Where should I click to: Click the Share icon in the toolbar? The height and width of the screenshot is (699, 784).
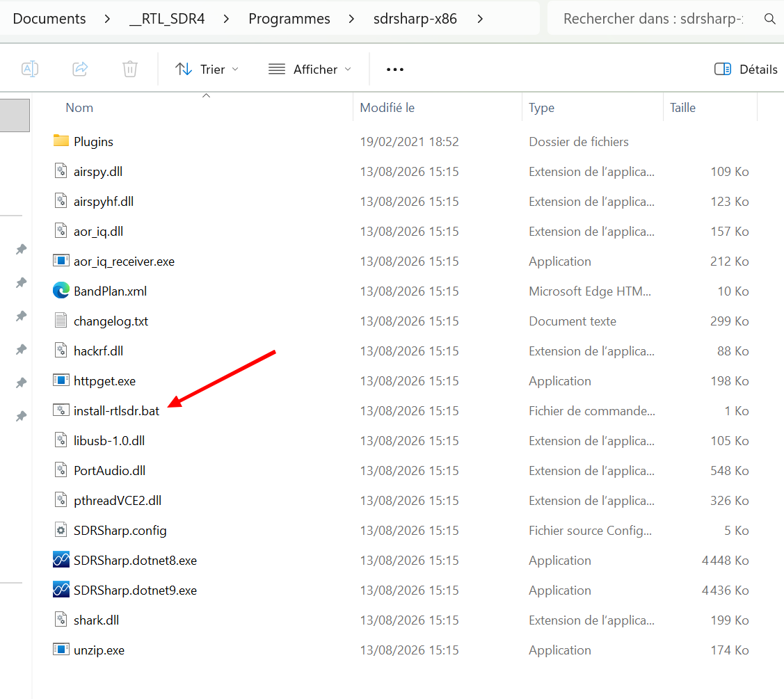point(80,69)
